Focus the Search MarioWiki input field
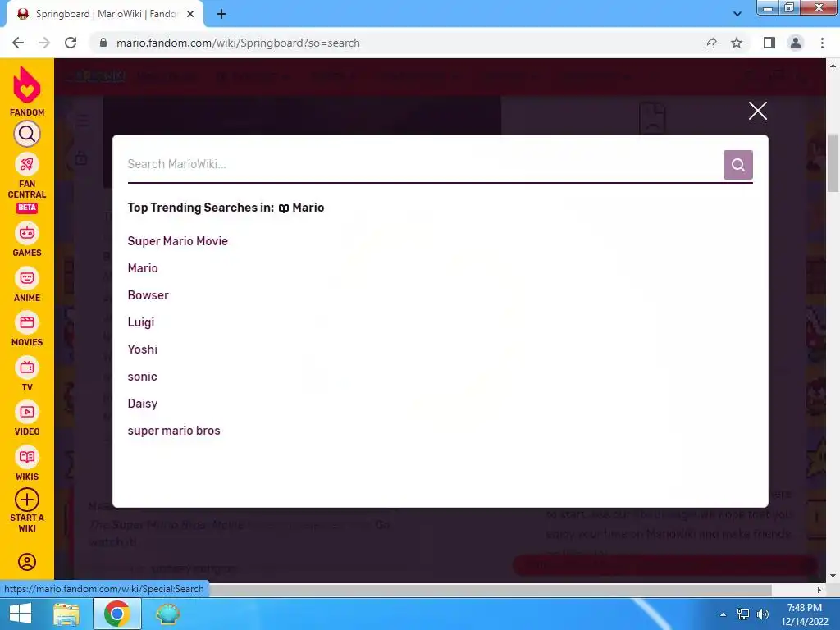Image resolution: width=840 pixels, height=630 pixels. pos(424,164)
